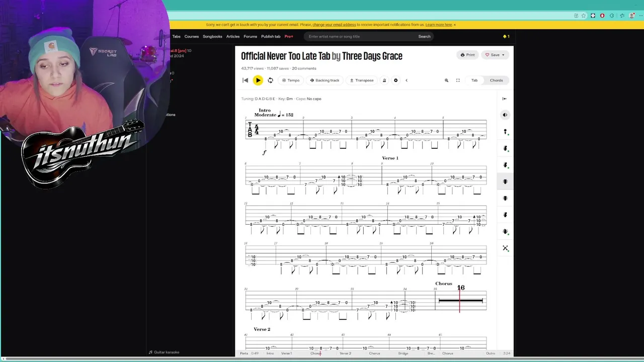644x362 pixels.
Task: Click the Key value Dm
Action: pos(289,99)
